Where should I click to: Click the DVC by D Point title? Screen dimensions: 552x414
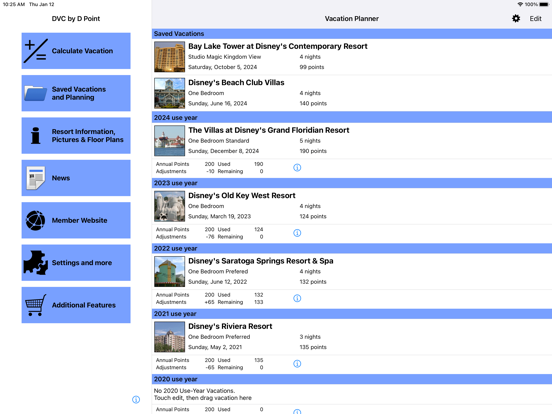tap(76, 19)
